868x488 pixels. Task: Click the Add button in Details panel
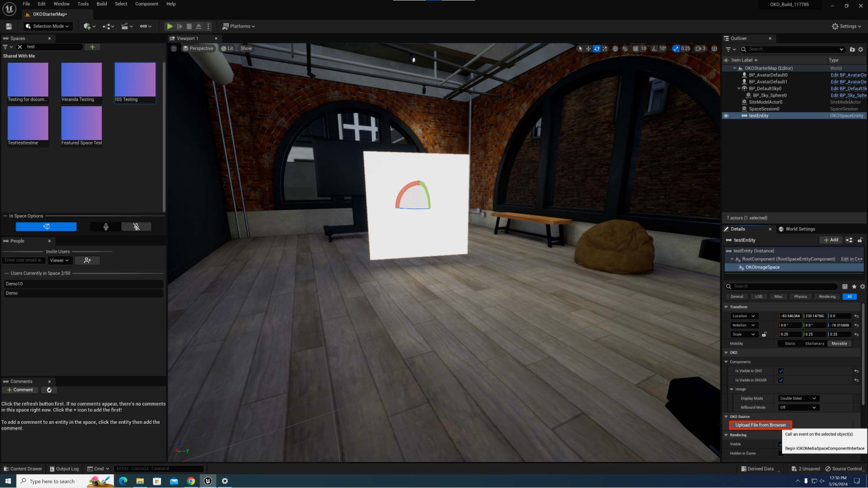pos(831,240)
